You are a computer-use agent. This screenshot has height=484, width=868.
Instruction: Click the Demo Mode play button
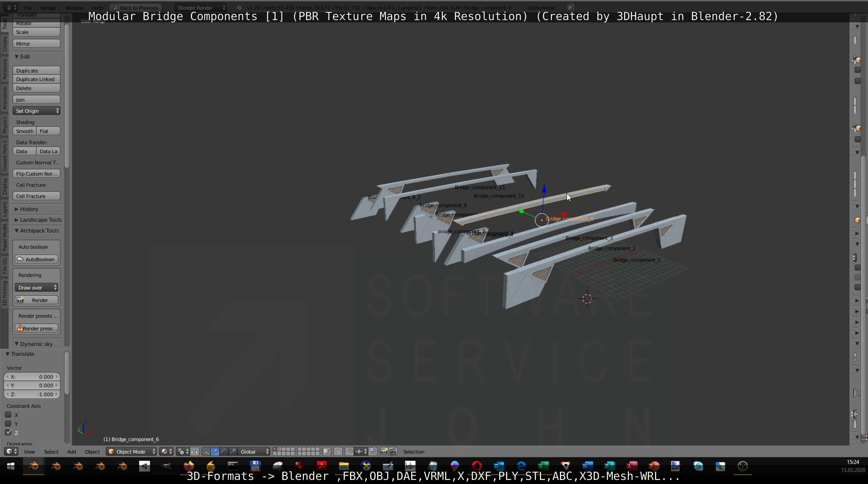570,7
